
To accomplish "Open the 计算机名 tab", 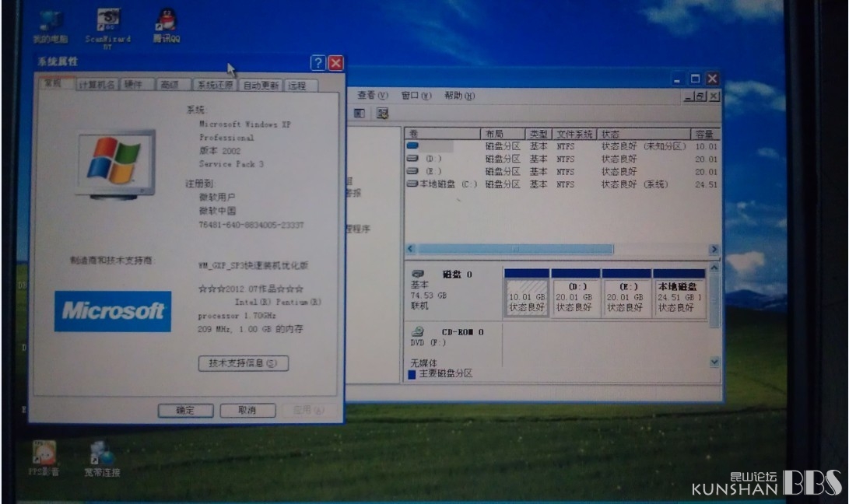I will click(x=96, y=85).
